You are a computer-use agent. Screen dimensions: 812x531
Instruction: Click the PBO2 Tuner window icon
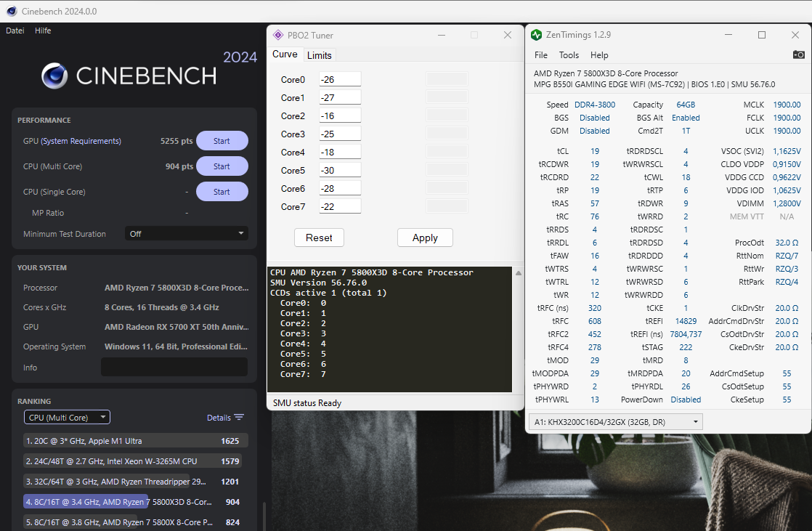(278, 35)
